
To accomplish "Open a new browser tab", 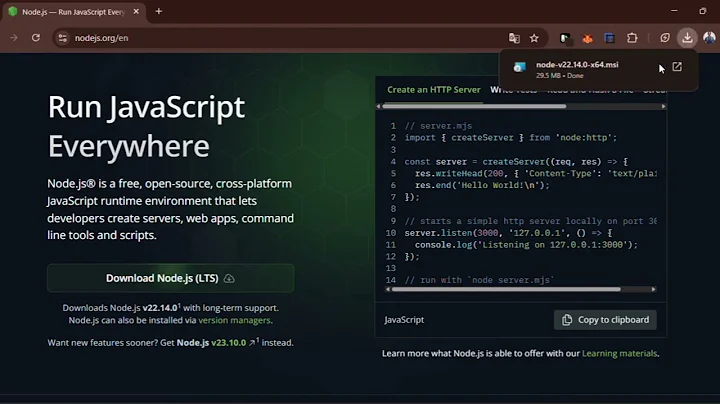I will [x=159, y=11].
